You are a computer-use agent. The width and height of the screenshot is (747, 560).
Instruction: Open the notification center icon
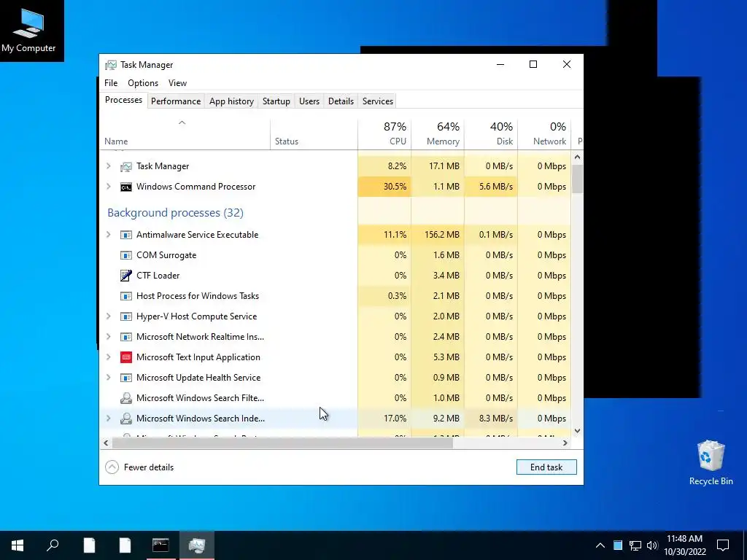tap(723, 545)
